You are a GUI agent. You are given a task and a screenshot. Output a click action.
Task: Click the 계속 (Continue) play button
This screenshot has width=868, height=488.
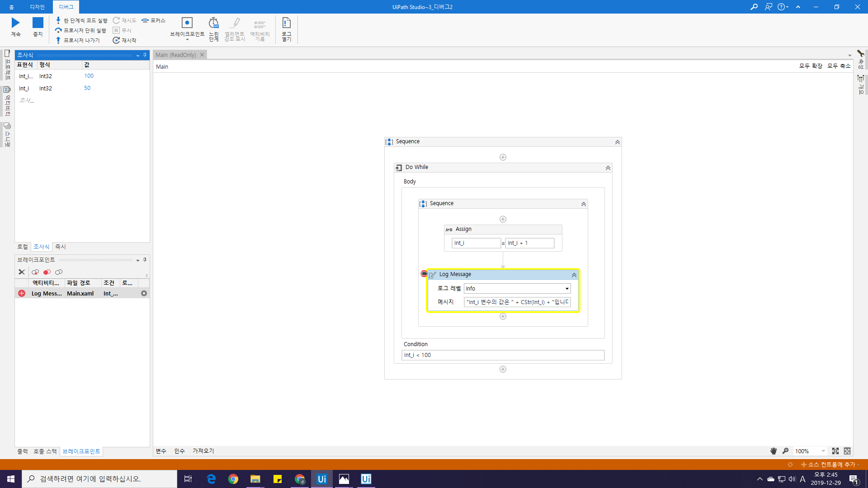[15, 27]
